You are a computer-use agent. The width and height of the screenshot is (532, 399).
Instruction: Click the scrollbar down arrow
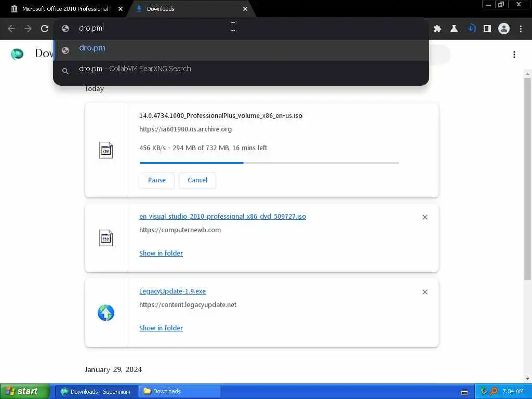coord(528,379)
